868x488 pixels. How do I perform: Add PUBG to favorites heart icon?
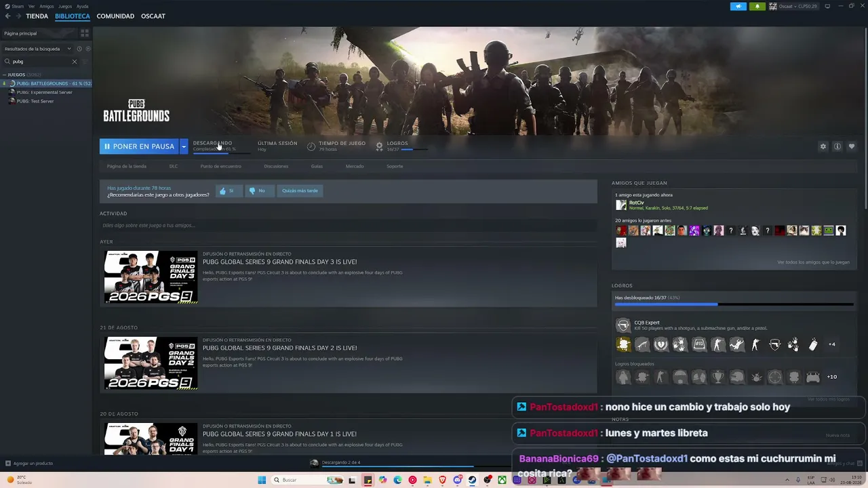point(852,146)
